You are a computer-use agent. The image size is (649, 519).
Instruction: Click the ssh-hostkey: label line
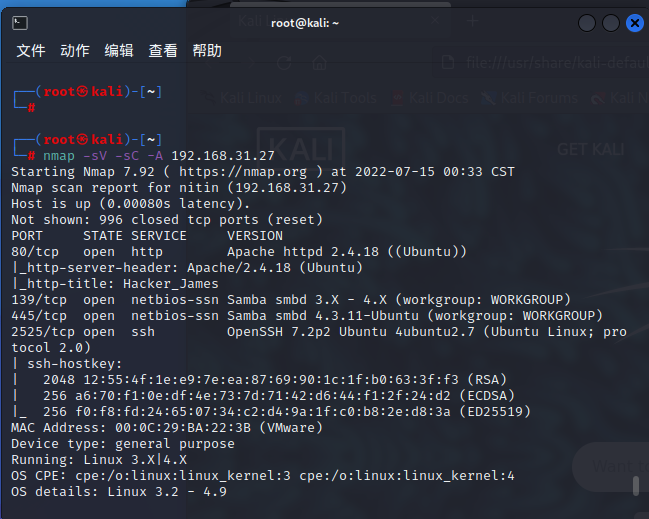pos(67,364)
